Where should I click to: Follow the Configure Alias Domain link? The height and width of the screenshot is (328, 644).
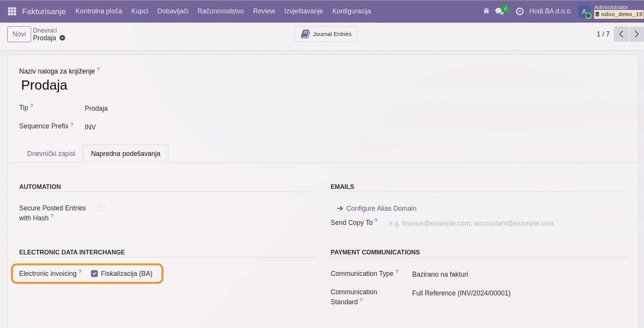point(381,208)
